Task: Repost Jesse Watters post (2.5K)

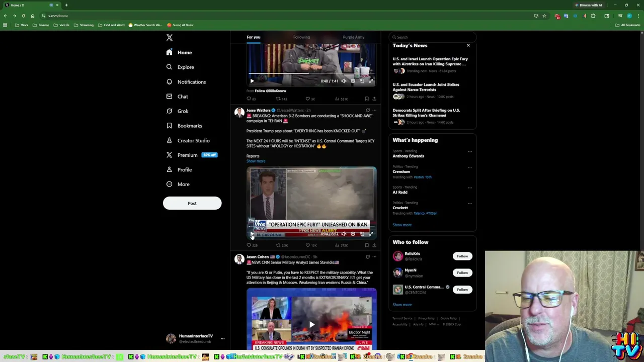Action: 282,245
